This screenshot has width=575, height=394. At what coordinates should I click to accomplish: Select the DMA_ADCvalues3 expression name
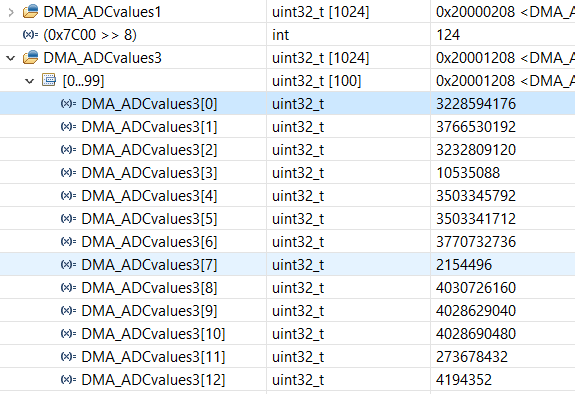point(102,58)
